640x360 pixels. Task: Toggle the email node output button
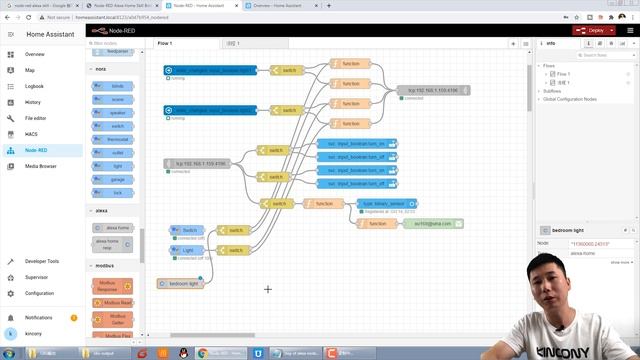pyautogui.click(x=458, y=224)
